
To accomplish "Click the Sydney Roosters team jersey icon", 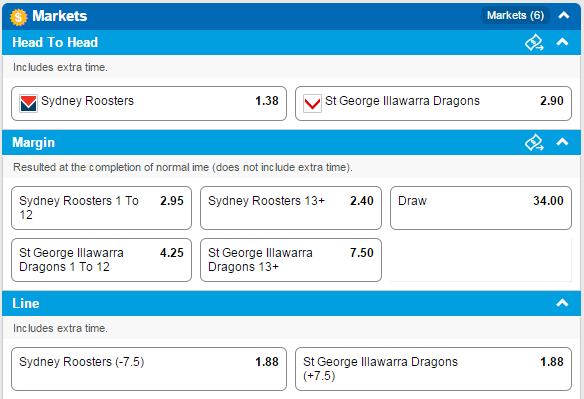I will (28, 104).
